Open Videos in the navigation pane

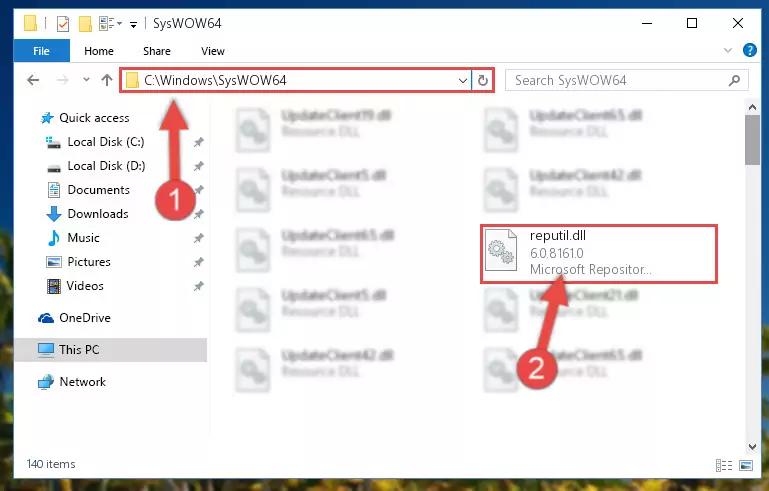click(85, 286)
